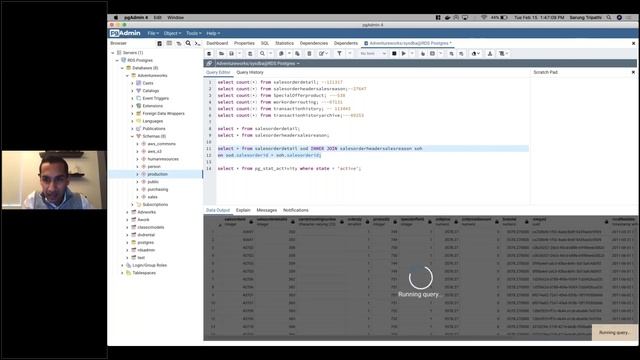Click the Filtered Rows icon in Browser toolbar
640x360 pixels.
[178, 43]
